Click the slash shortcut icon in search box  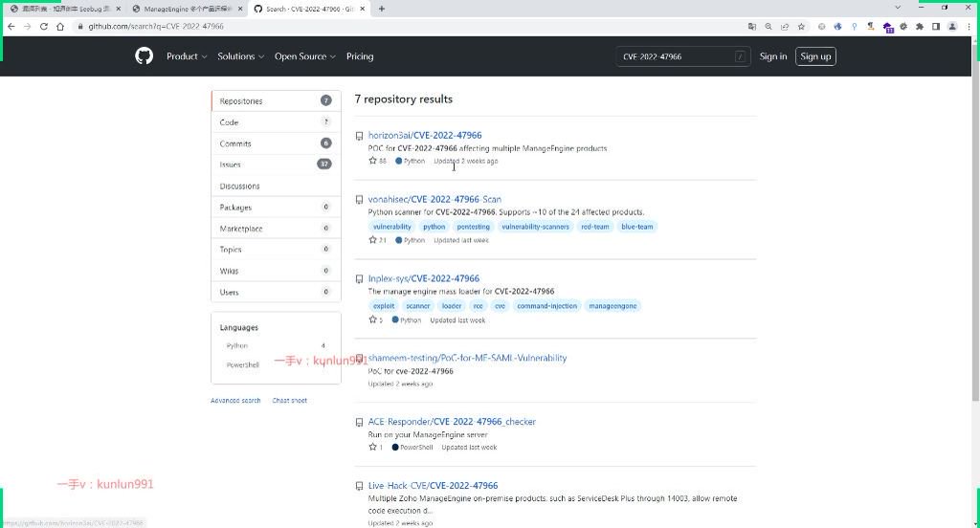pos(740,56)
